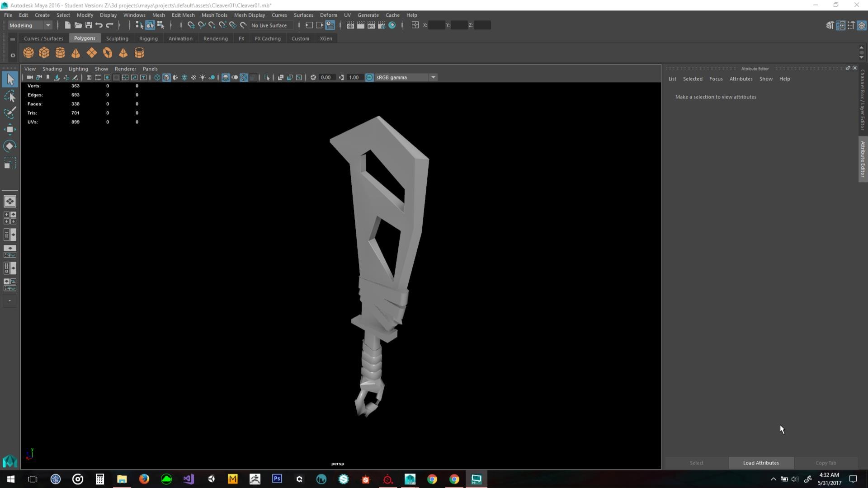Activate the Move tool
Viewport: 868px width, 488px height.
[x=9, y=130]
